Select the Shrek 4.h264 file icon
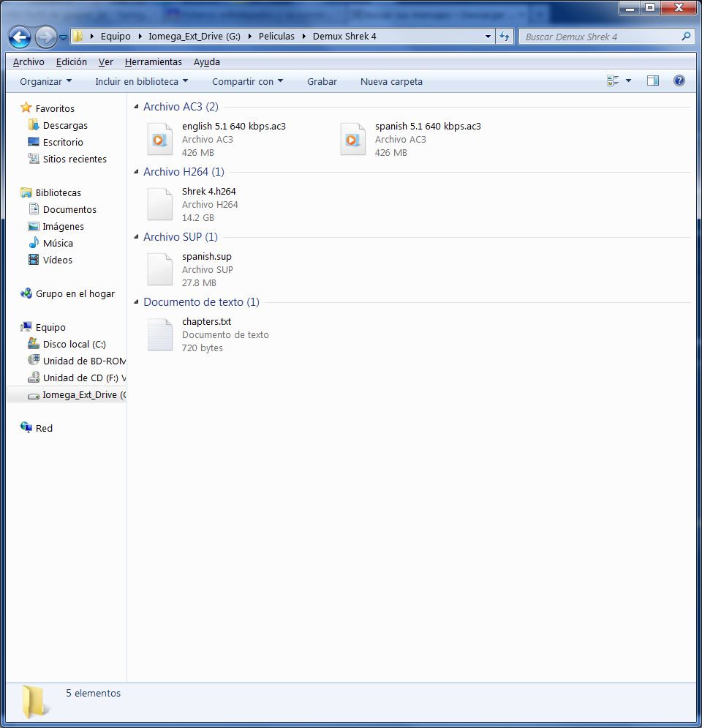 coord(159,204)
